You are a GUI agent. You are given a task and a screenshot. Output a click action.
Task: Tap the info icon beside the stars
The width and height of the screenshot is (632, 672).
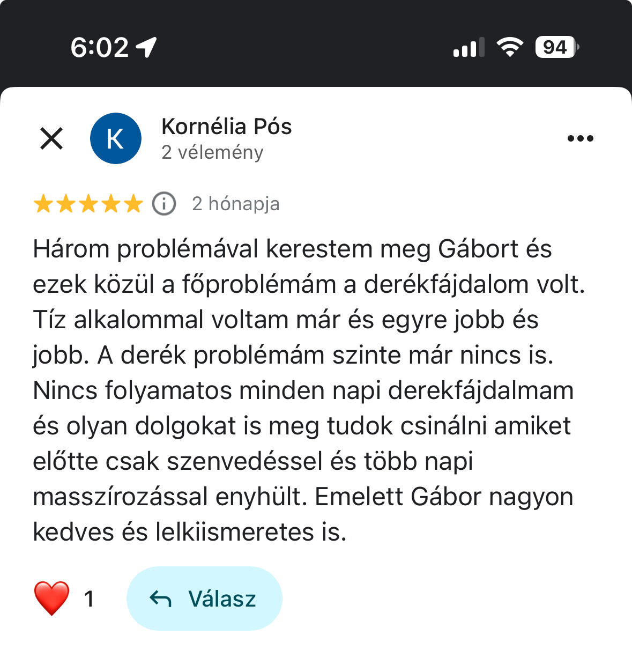point(164,204)
